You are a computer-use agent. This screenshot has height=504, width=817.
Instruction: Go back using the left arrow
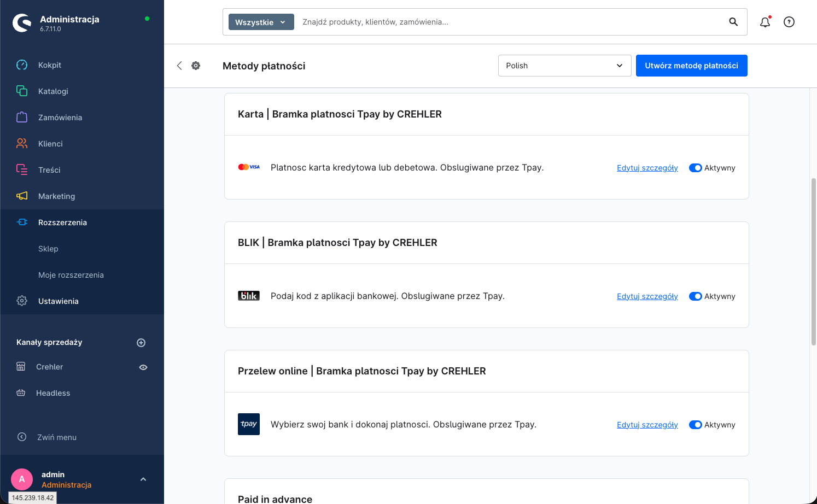tap(179, 66)
